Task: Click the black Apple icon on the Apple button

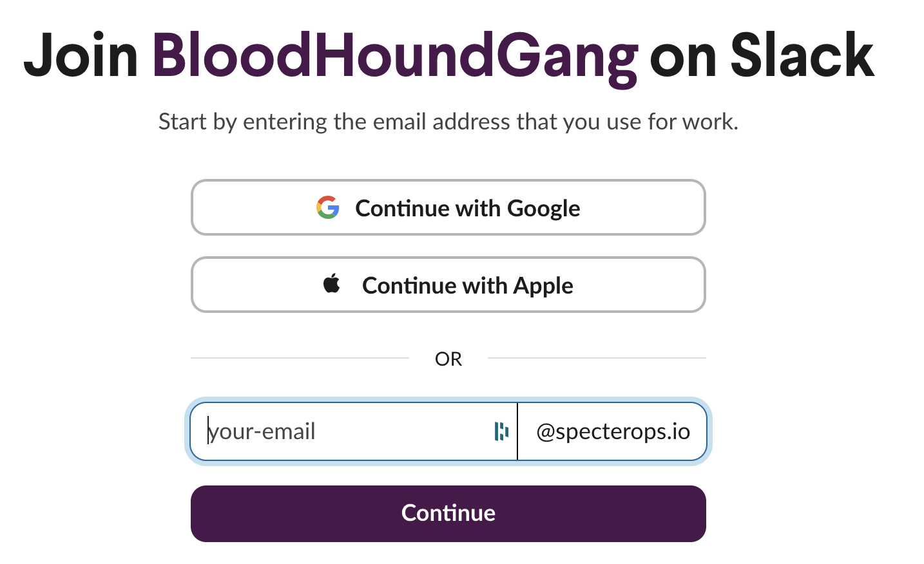Action: (x=331, y=284)
